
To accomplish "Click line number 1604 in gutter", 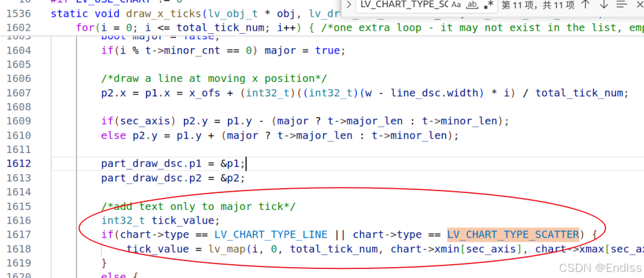I will click(x=19, y=51).
